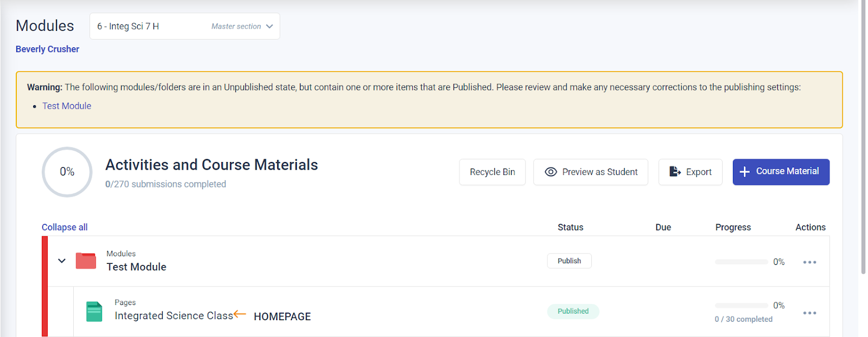Open actions menu for Integrated Science Class
Screen dimensions: 868x337
coord(809,313)
